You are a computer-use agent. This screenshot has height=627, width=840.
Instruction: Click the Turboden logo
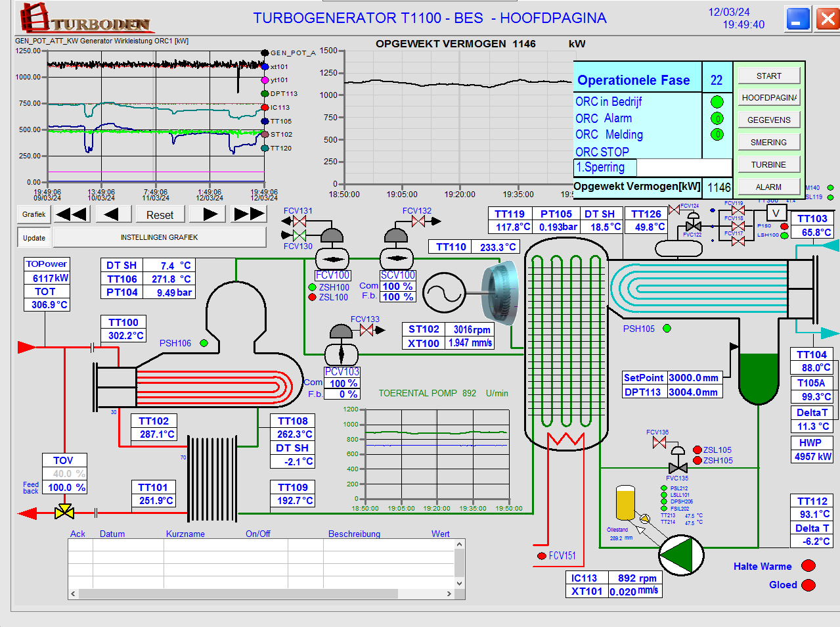coord(85,18)
